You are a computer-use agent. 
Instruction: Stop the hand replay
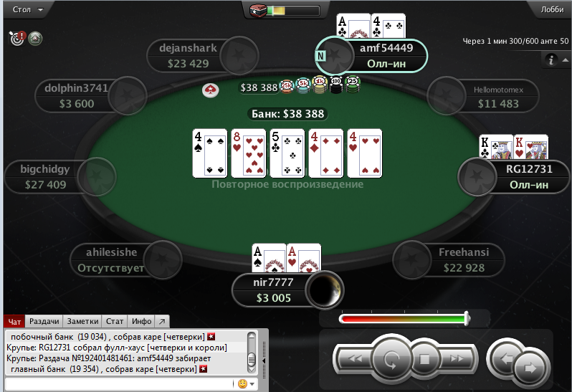(x=424, y=359)
